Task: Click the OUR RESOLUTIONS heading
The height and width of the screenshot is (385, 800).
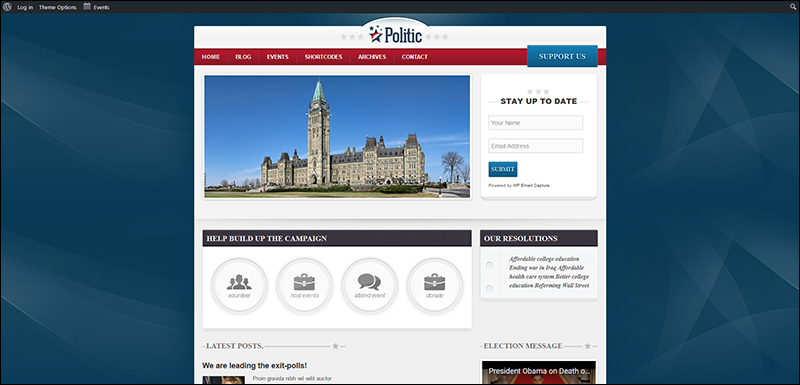Action: pos(520,238)
